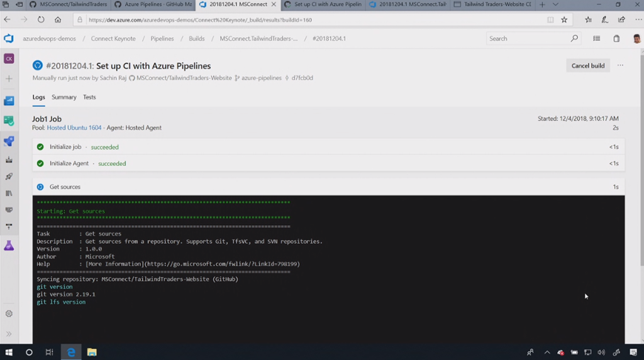Expand the Initialize job step
644x360 pixels.
tap(65, 147)
